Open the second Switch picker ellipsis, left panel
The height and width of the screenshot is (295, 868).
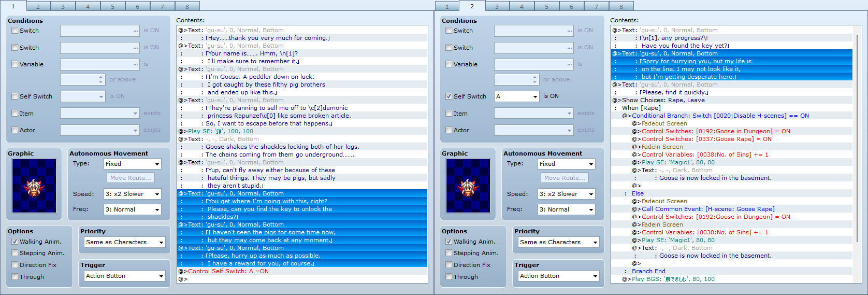point(136,48)
